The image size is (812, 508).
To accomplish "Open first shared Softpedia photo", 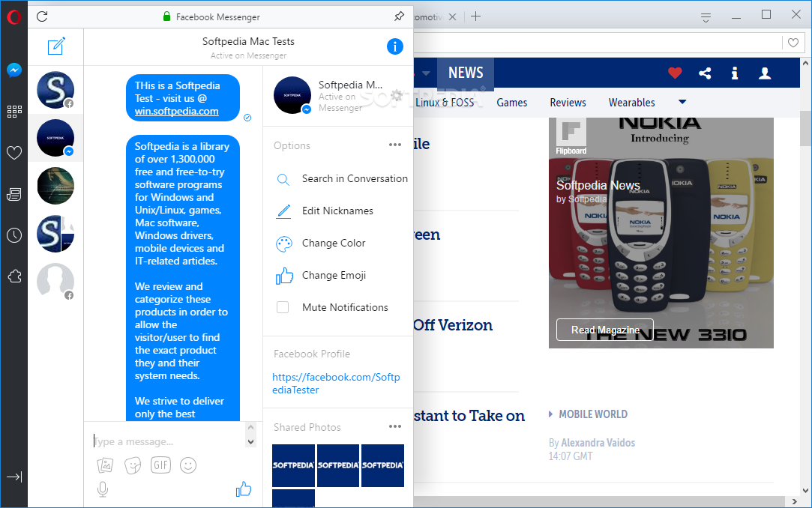I will click(293, 465).
